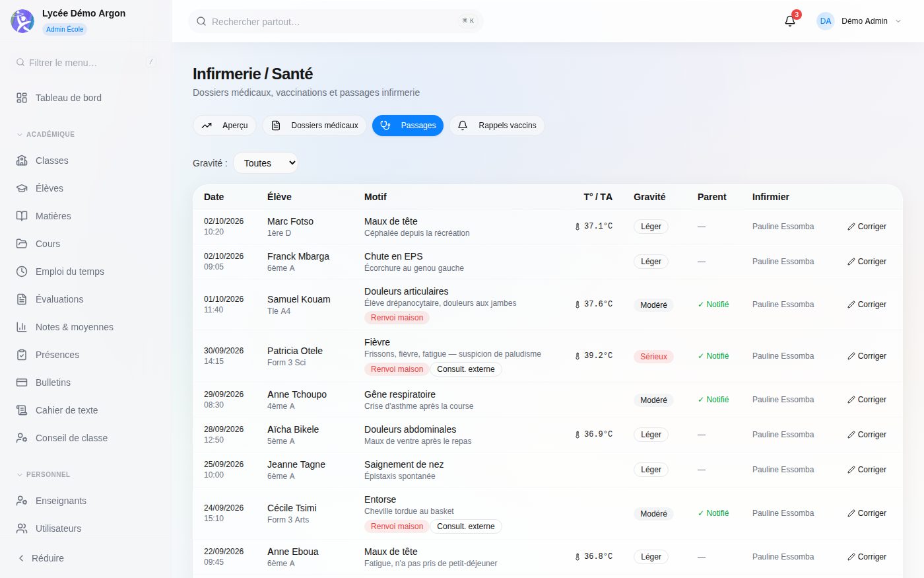Click student name Anne Tchoupo
This screenshot has height=578, width=924.
point(297,394)
